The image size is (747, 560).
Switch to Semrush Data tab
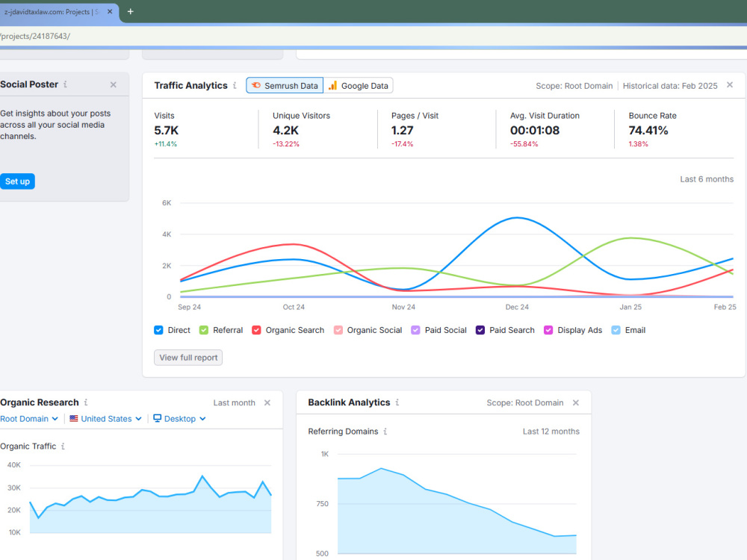[285, 86]
